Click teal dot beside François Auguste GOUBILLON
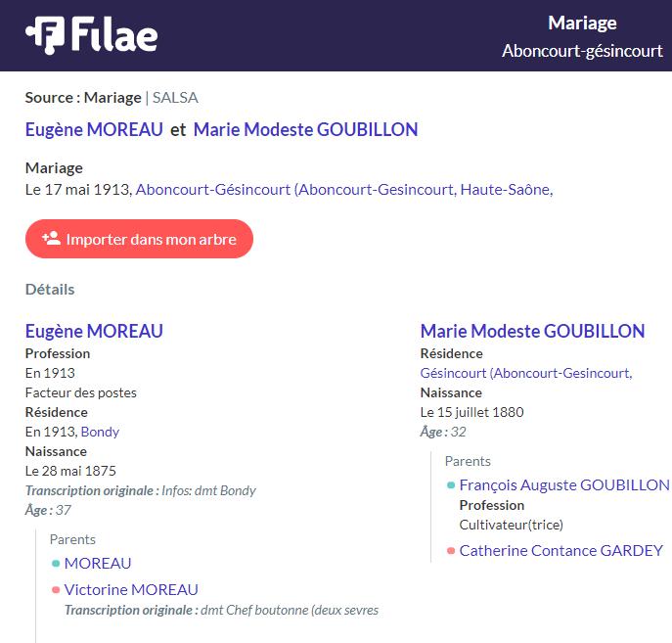This screenshot has width=672, height=643. tap(450, 485)
